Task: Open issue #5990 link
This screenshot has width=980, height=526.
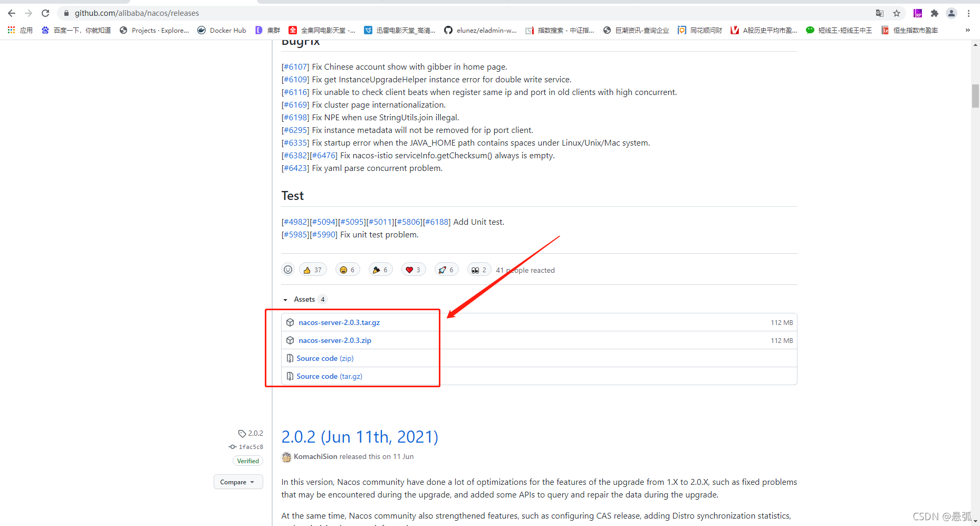Action: pyautogui.click(x=324, y=235)
